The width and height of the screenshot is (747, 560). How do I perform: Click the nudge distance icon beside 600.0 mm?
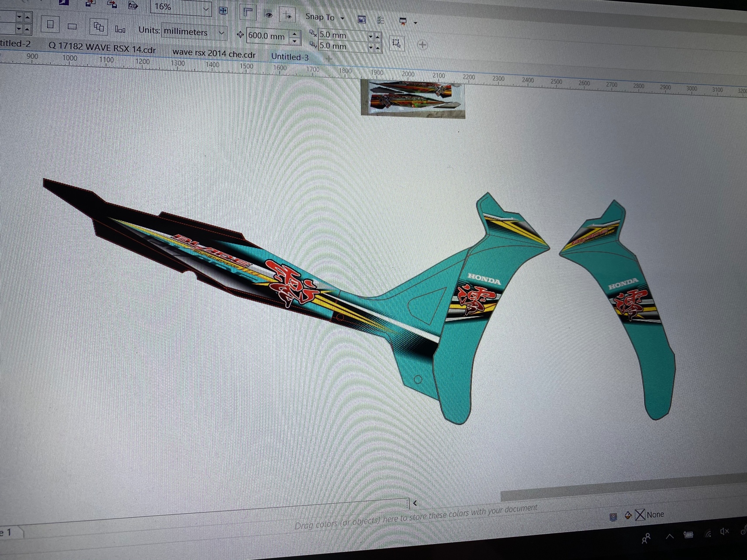coord(240,34)
